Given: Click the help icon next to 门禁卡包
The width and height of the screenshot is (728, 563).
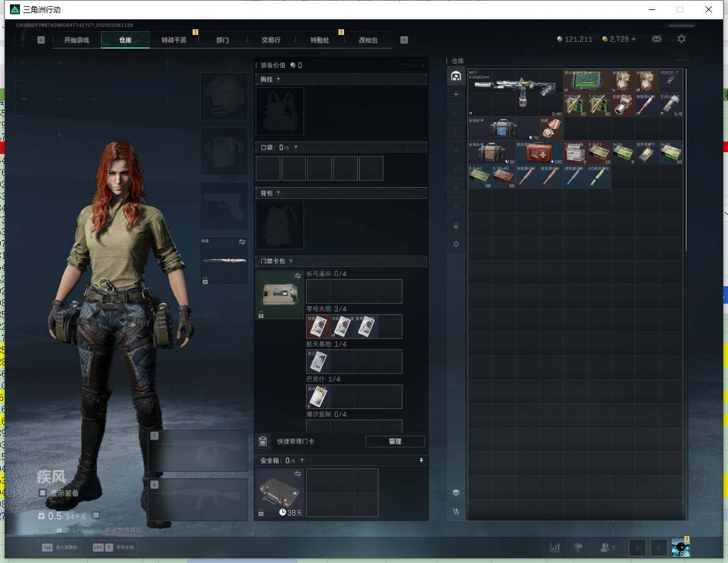Looking at the screenshot, I should pyautogui.click(x=290, y=261).
